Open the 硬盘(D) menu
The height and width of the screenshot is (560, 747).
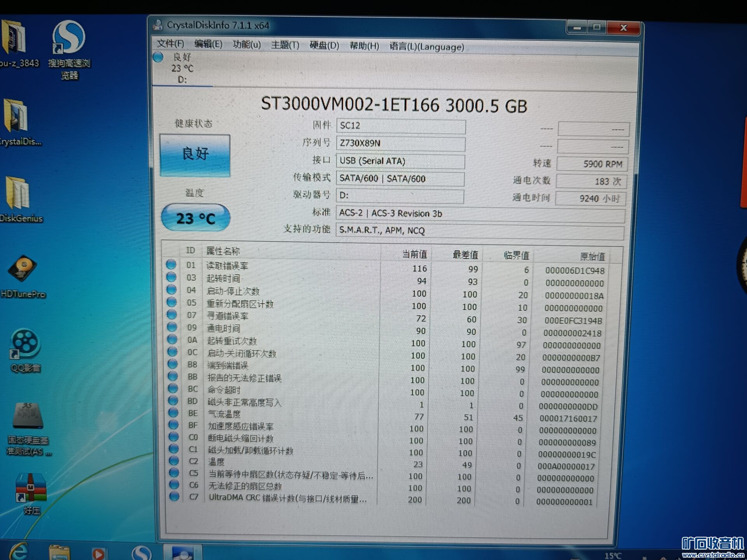coord(324,45)
